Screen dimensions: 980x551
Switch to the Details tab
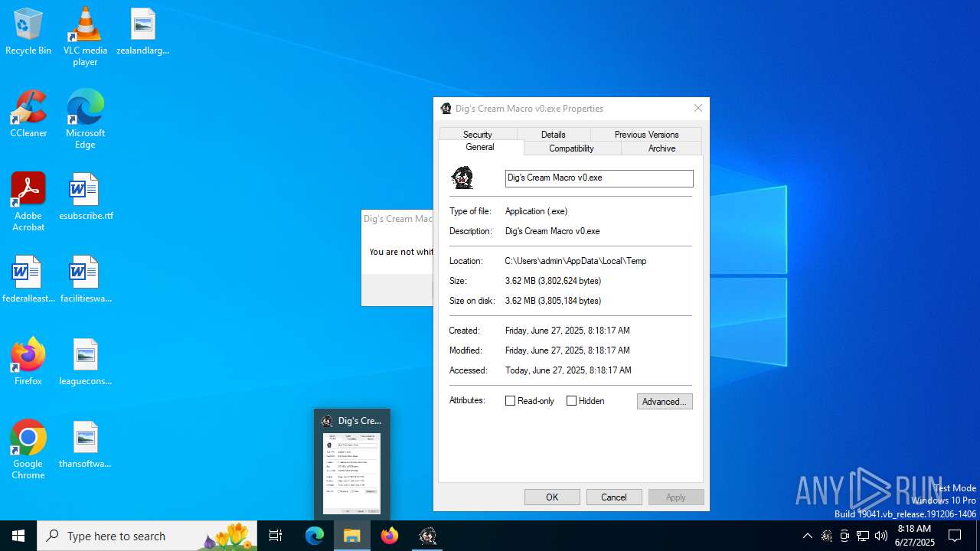553,134
